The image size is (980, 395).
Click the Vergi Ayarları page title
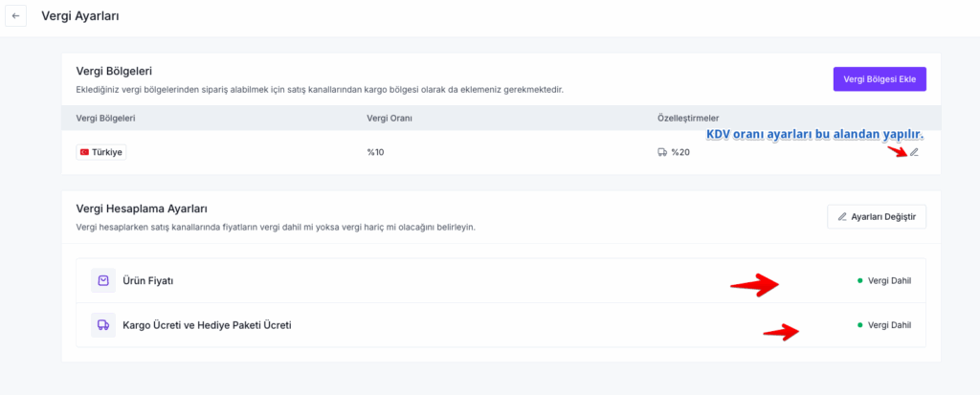tap(80, 16)
